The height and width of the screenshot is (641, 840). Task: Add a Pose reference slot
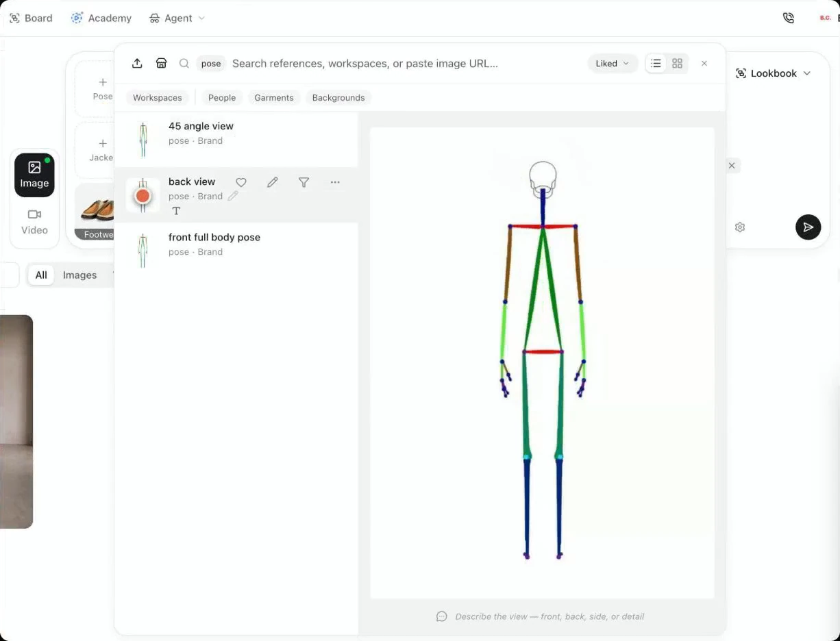(103, 88)
